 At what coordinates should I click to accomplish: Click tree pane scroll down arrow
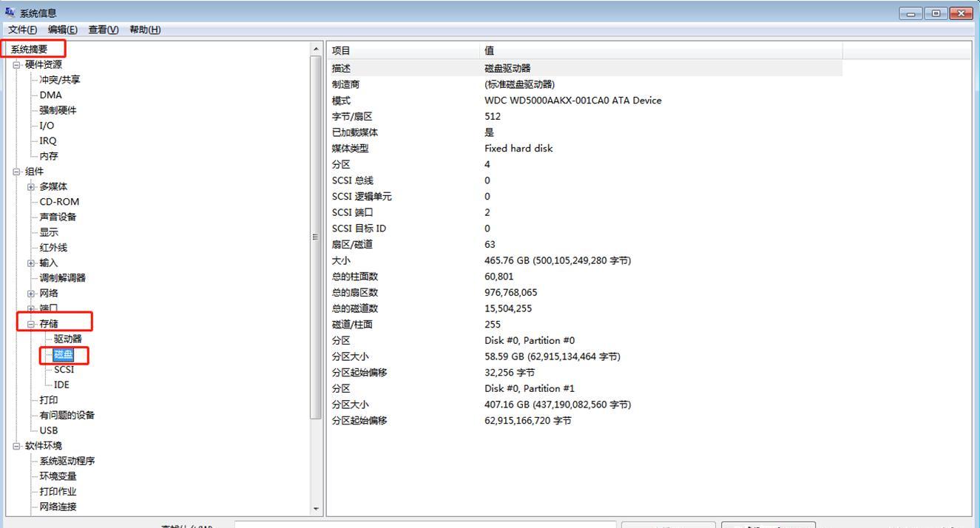click(x=317, y=509)
